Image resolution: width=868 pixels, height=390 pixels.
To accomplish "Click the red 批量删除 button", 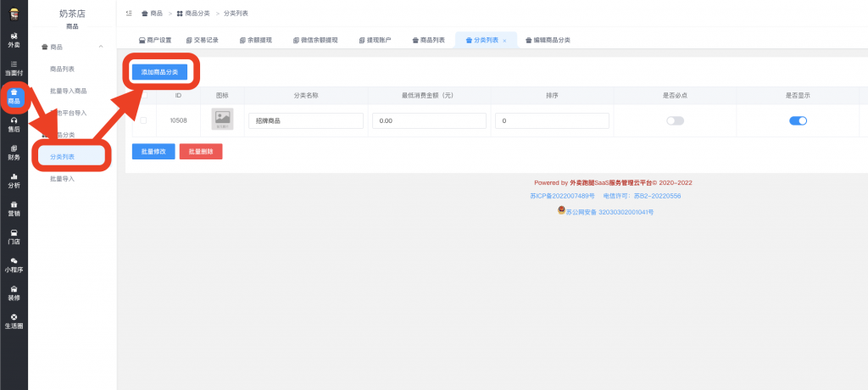I will pos(201,152).
